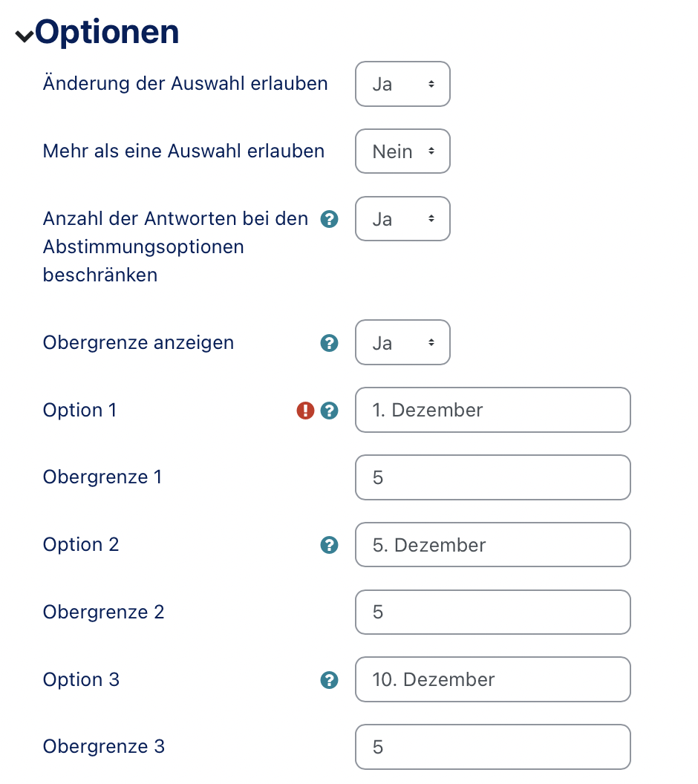Screen dimensions: 698x784
Task: Open help icon beside Option 1
Action: pos(328,411)
